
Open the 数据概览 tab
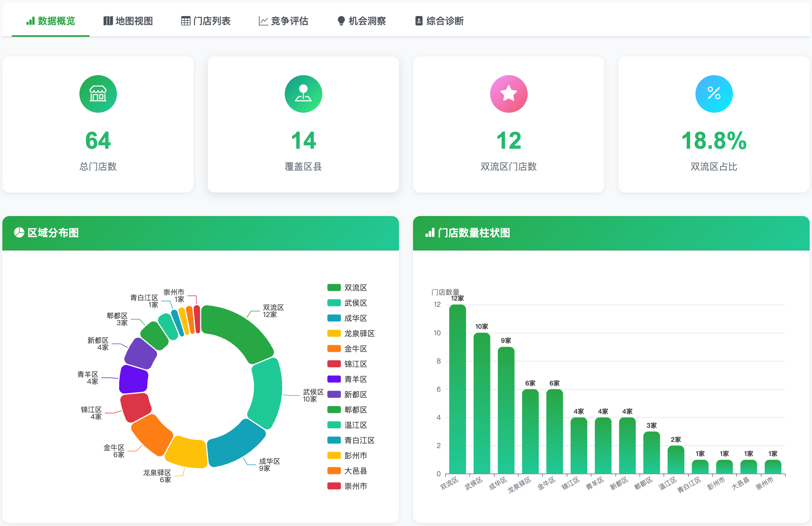(x=50, y=21)
